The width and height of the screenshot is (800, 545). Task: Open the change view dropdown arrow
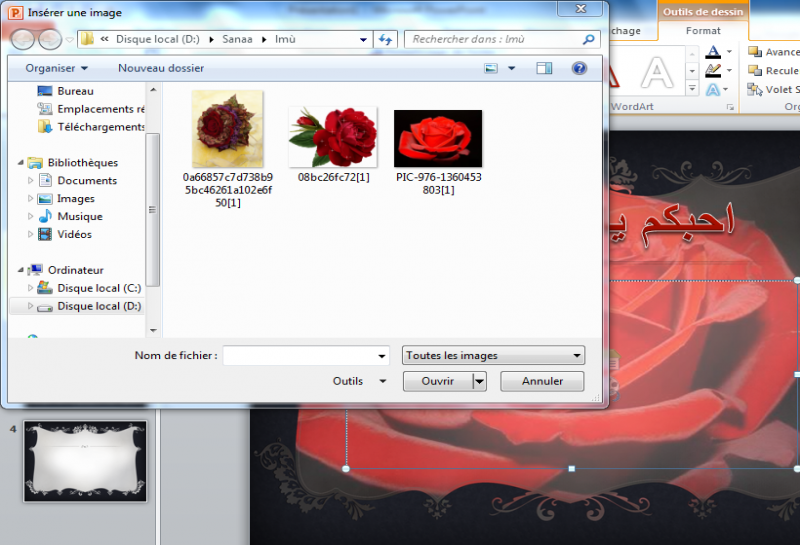(x=512, y=68)
